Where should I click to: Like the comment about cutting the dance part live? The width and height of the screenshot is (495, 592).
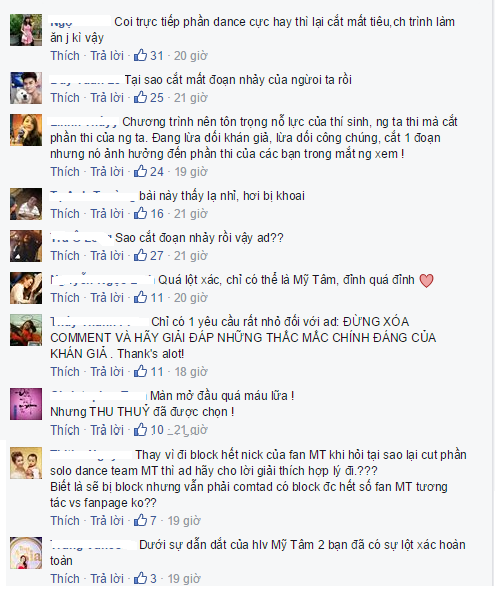click(65, 56)
